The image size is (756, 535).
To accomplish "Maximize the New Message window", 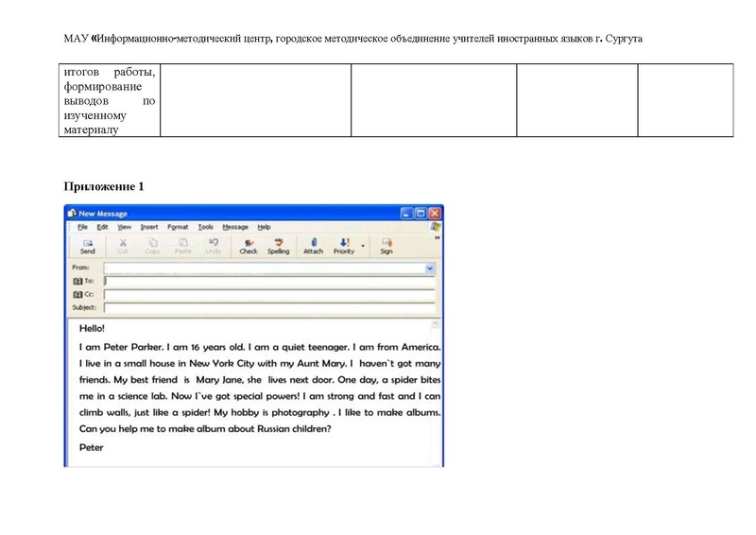I will coord(420,213).
